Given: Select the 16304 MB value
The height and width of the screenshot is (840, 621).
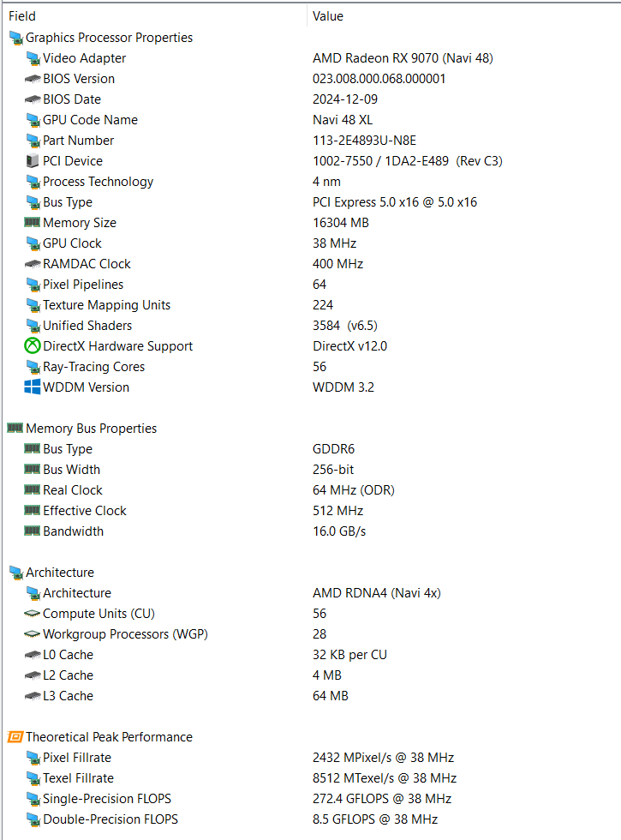Looking at the screenshot, I should coord(341,222).
